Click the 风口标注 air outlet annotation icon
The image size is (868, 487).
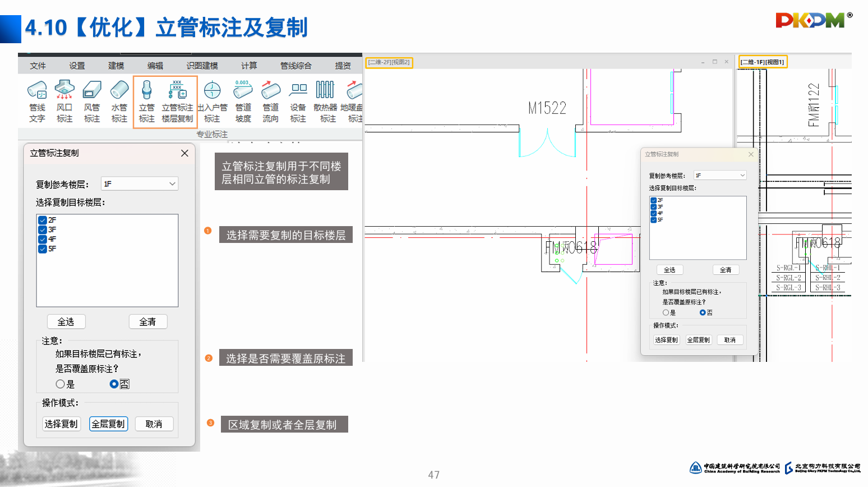(64, 101)
